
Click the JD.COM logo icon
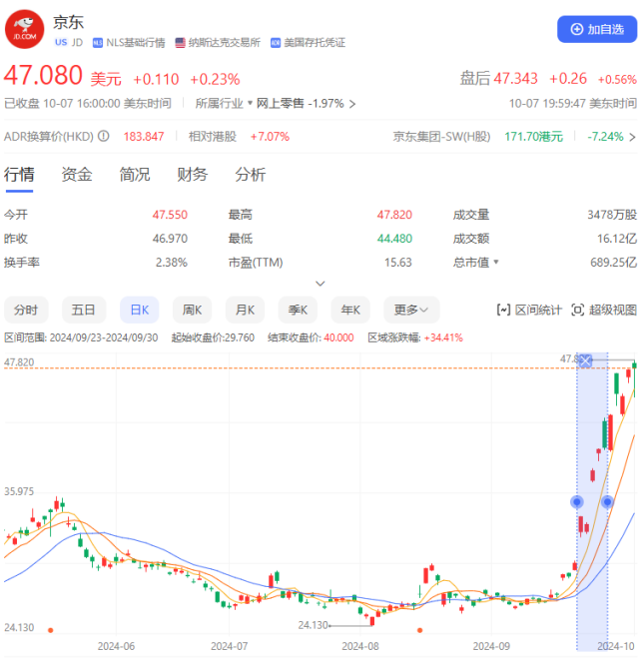(24, 30)
